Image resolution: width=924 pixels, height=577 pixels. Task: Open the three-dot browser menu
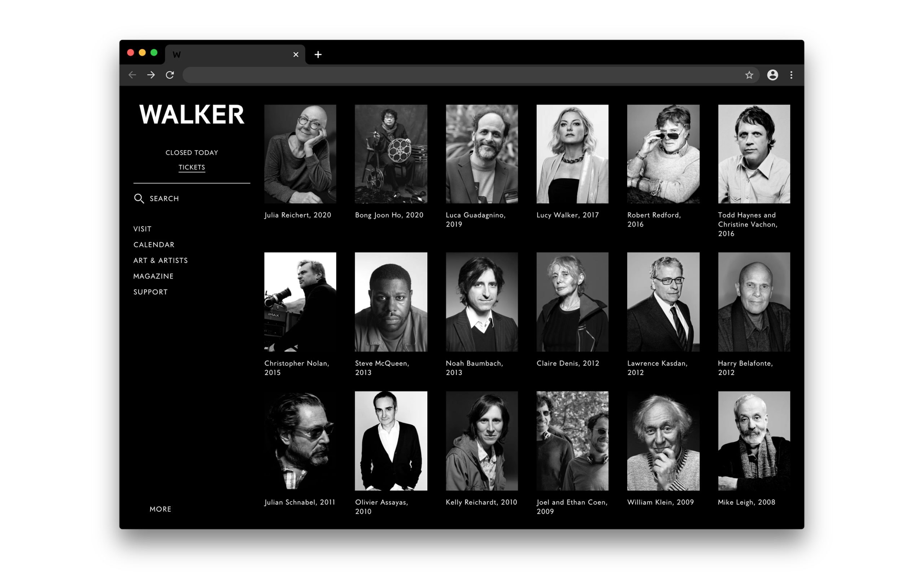(791, 75)
